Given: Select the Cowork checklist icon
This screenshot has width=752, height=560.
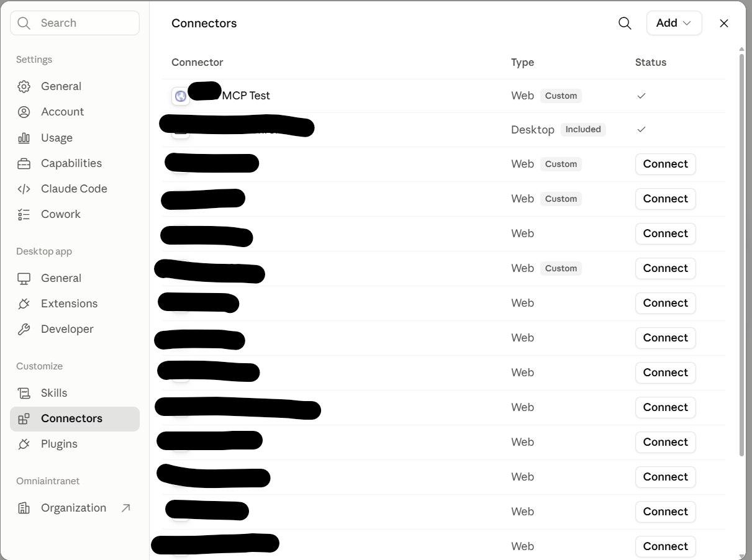Looking at the screenshot, I should [x=24, y=214].
